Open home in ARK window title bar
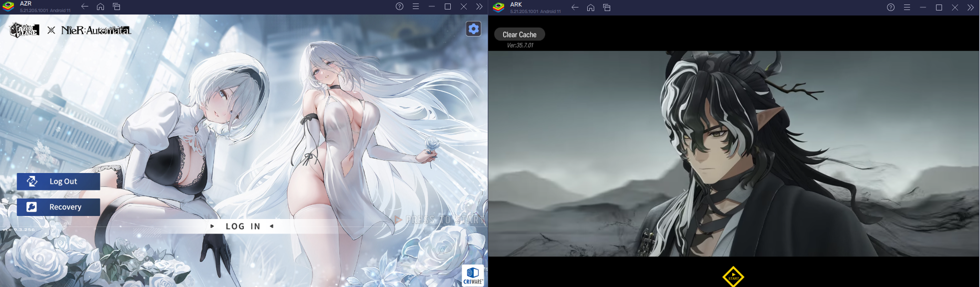Viewport: 980px width, 287px height. point(591,7)
